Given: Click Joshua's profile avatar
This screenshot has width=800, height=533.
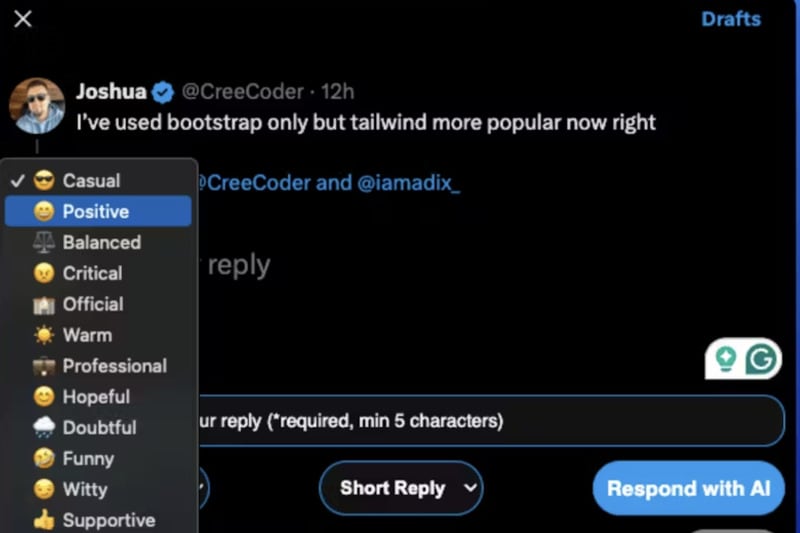Looking at the screenshot, I should click(x=37, y=105).
